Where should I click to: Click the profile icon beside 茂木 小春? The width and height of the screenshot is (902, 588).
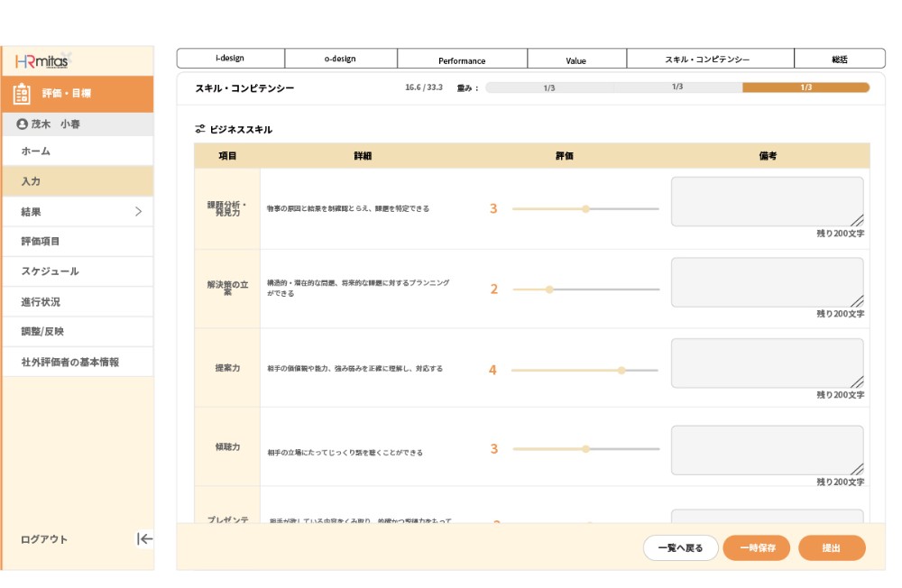[20, 125]
